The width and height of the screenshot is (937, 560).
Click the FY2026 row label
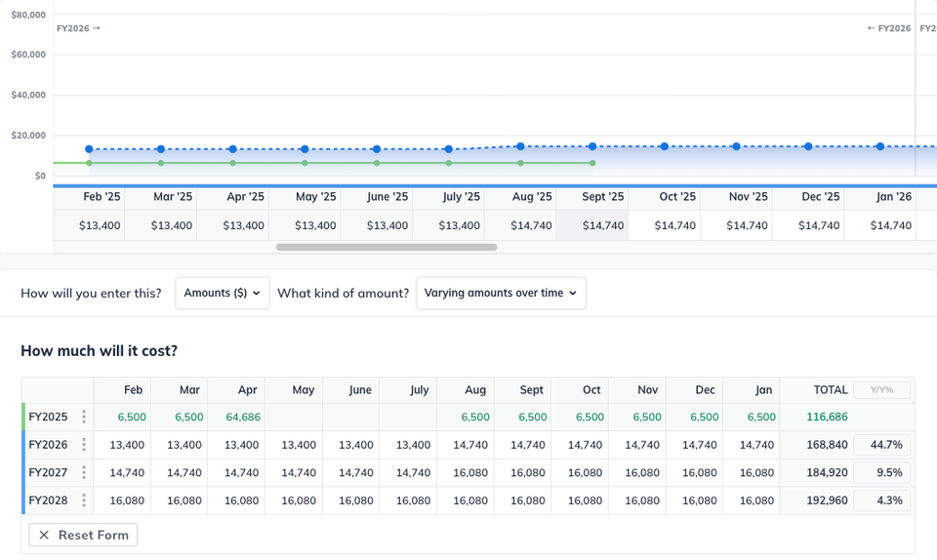48,445
